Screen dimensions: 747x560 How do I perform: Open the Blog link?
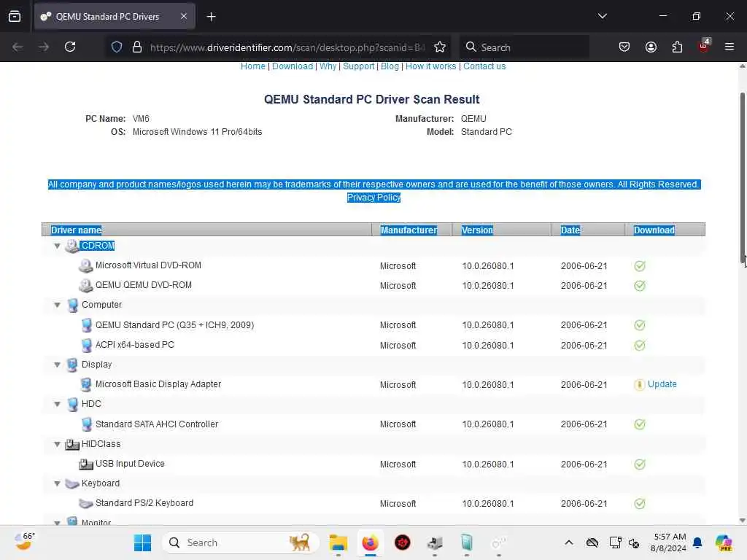point(390,66)
